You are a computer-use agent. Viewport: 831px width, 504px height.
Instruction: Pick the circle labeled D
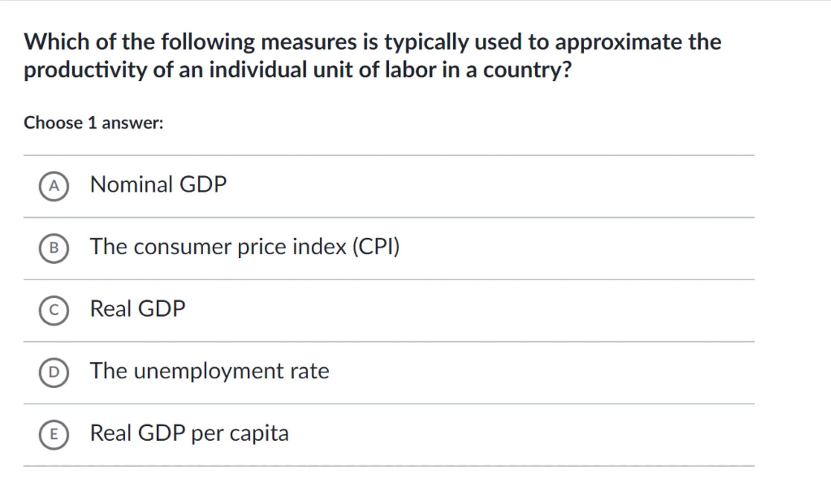54,372
